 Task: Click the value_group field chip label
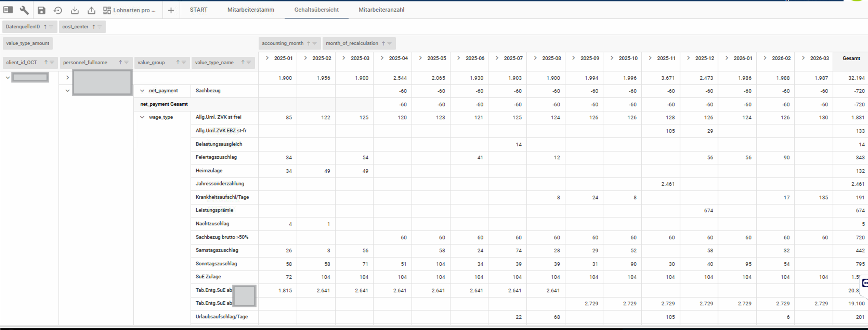(x=151, y=62)
